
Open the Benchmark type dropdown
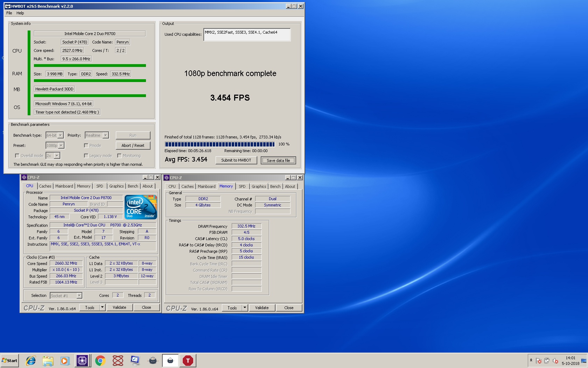click(61, 135)
